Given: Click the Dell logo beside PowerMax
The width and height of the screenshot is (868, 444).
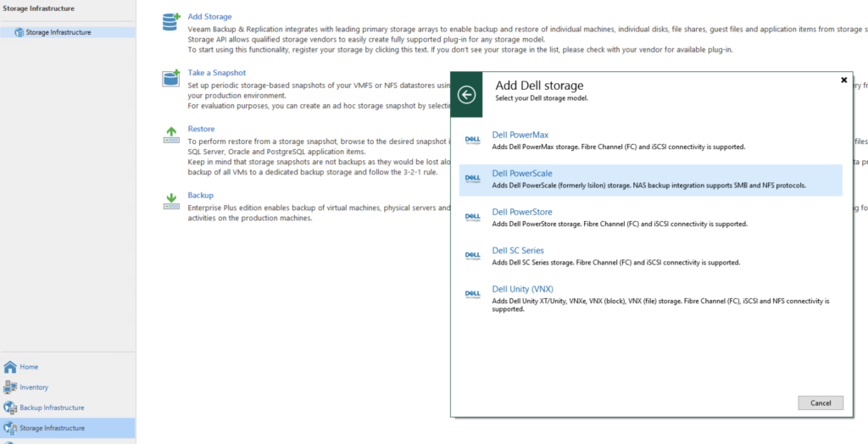Looking at the screenshot, I should pyautogui.click(x=474, y=141).
